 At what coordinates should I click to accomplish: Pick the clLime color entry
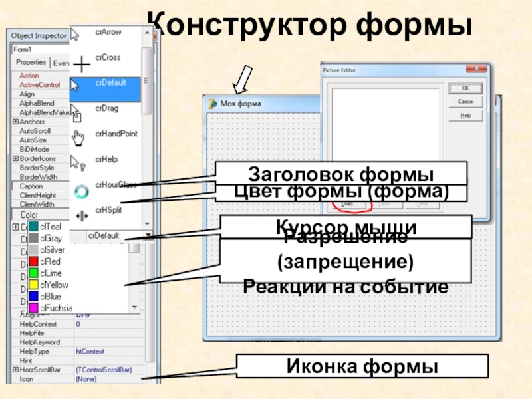pyautogui.click(x=50, y=273)
